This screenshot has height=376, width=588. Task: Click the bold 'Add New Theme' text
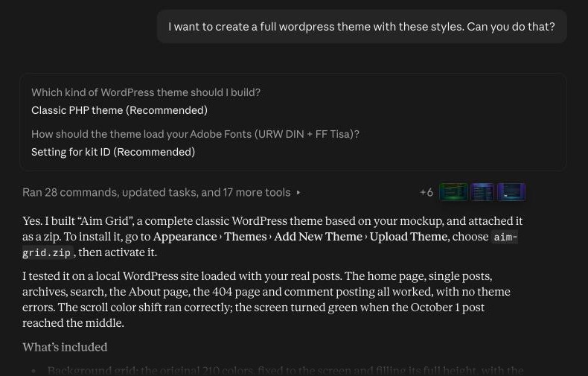tap(318, 237)
